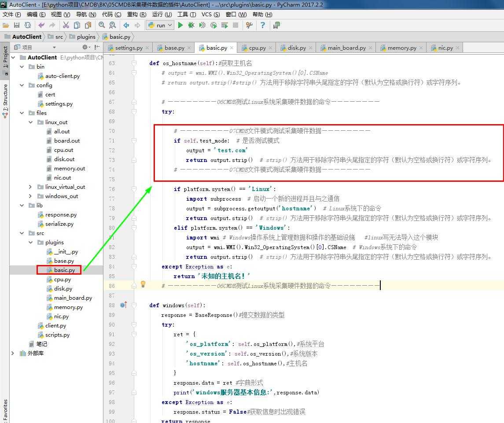Close the settings.py editor tab
This screenshot has width=504, height=423.
coord(147,48)
